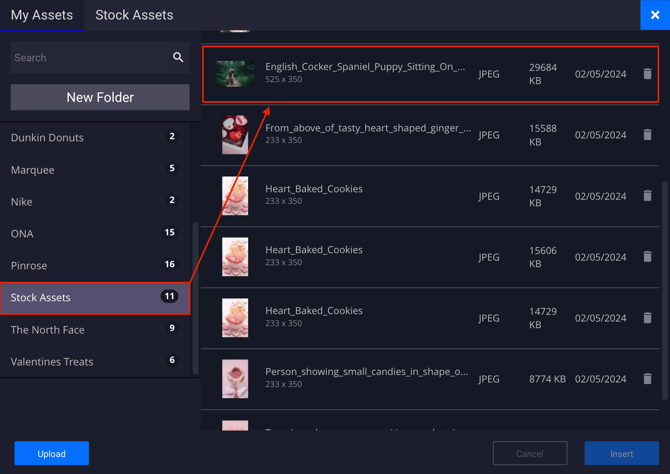
Task: Select the small candies image thumbnail
Action: tap(235, 379)
